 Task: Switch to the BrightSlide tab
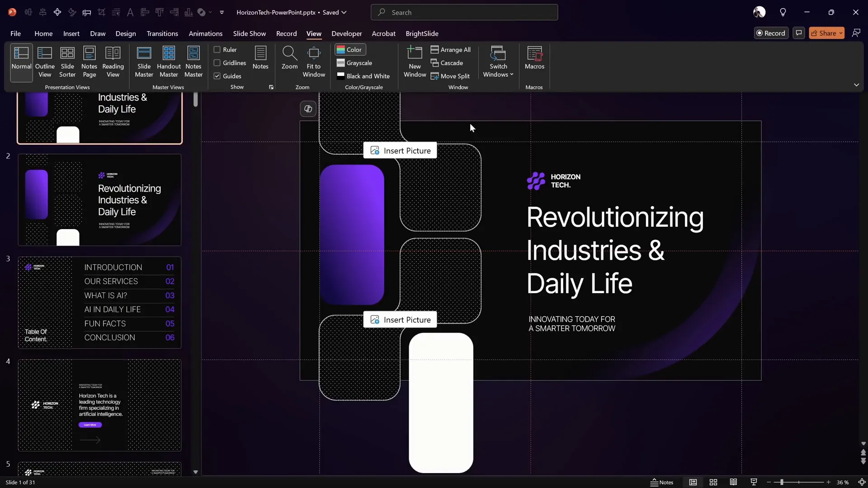422,33
